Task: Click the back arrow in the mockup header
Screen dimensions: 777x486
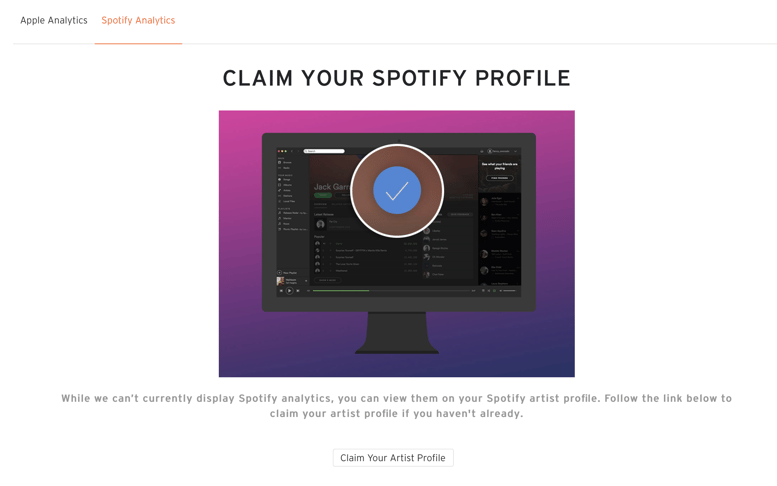Action: [x=292, y=151]
